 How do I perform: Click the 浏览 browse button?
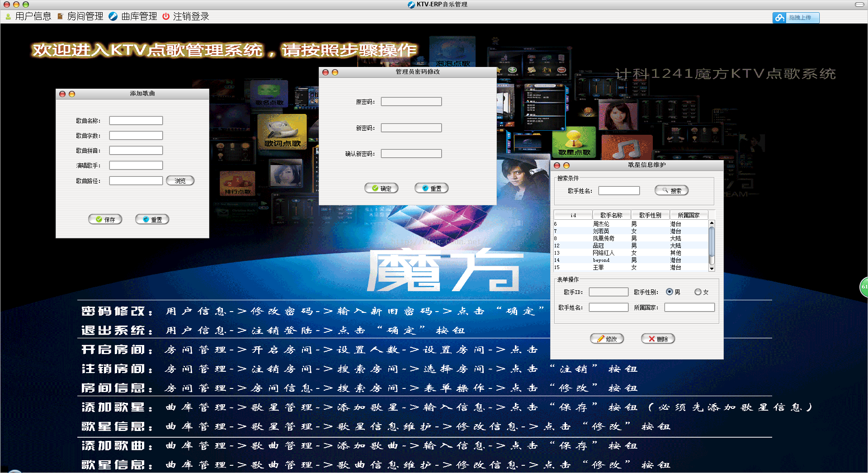coord(180,181)
